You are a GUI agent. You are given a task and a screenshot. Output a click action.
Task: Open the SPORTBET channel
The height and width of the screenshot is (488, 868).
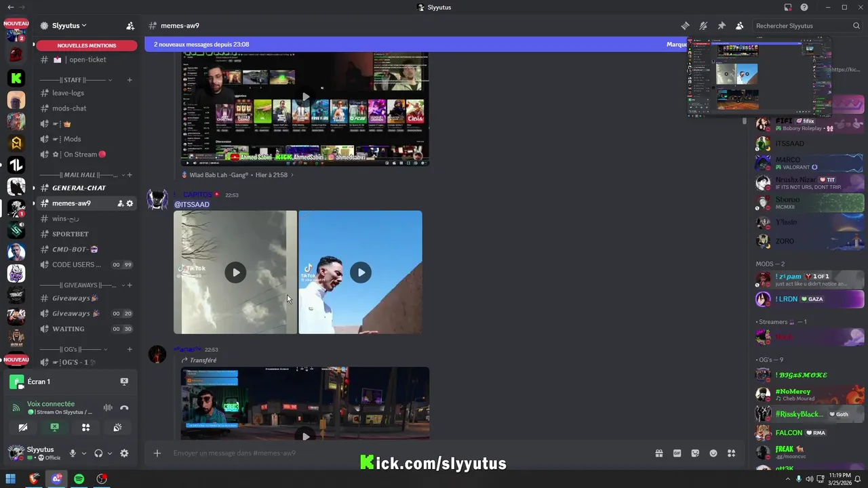pyautogui.click(x=87, y=234)
